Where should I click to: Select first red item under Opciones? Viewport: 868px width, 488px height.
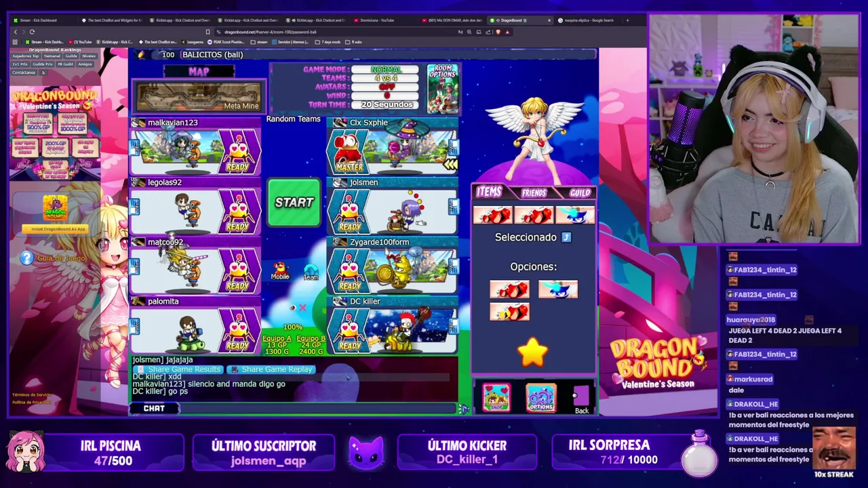point(509,289)
